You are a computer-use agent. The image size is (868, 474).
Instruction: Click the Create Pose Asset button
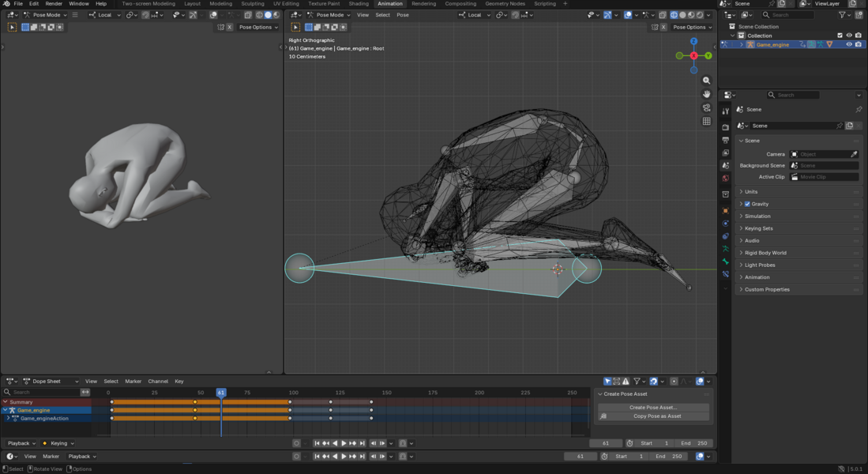click(652, 408)
